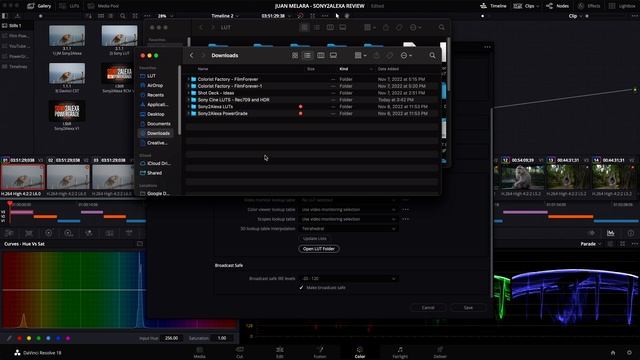
Task: Expand the Colorist Factory - FilmForever folder
Action: 189,79
